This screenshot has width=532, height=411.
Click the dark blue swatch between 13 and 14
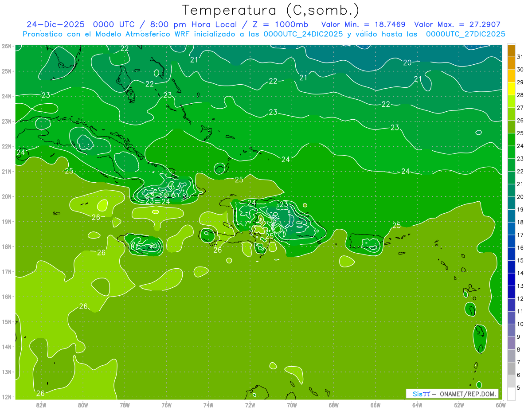pos(511,279)
